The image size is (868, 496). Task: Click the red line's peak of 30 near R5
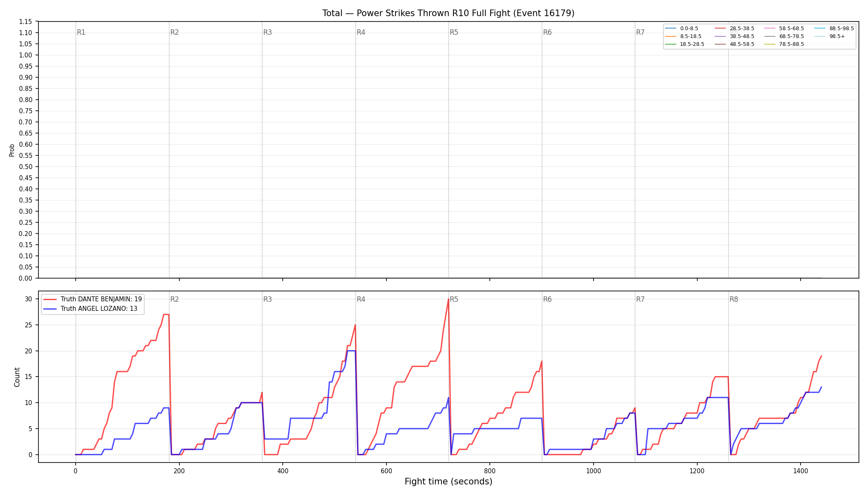pos(448,299)
